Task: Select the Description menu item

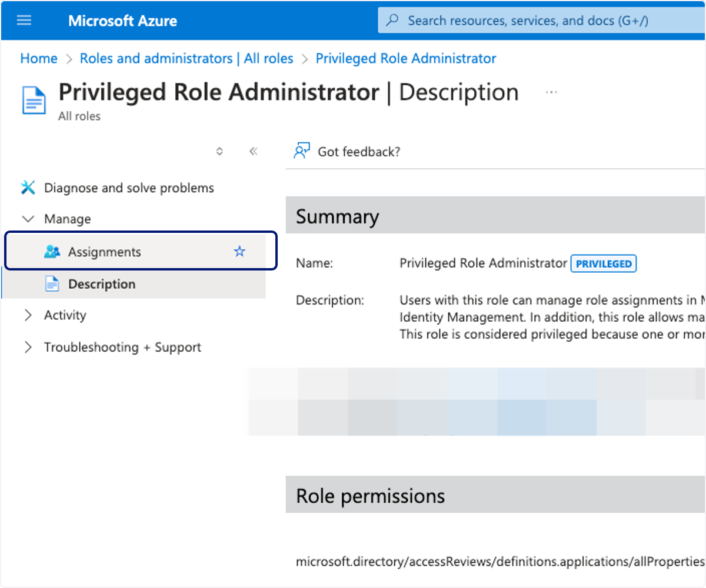Action: tap(134, 284)
